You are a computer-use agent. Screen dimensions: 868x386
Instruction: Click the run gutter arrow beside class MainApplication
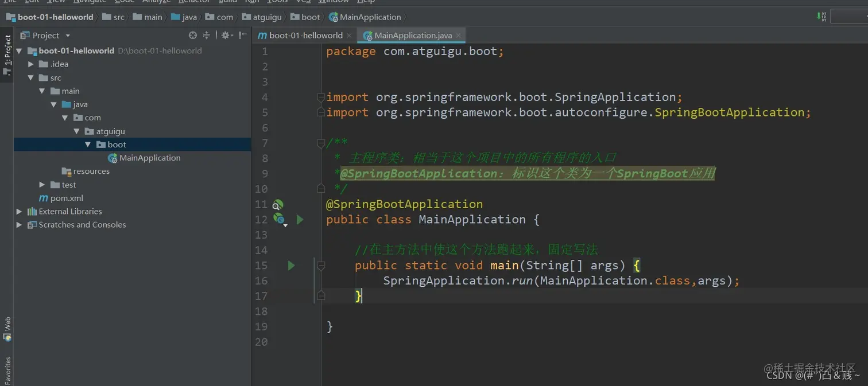pos(300,219)
